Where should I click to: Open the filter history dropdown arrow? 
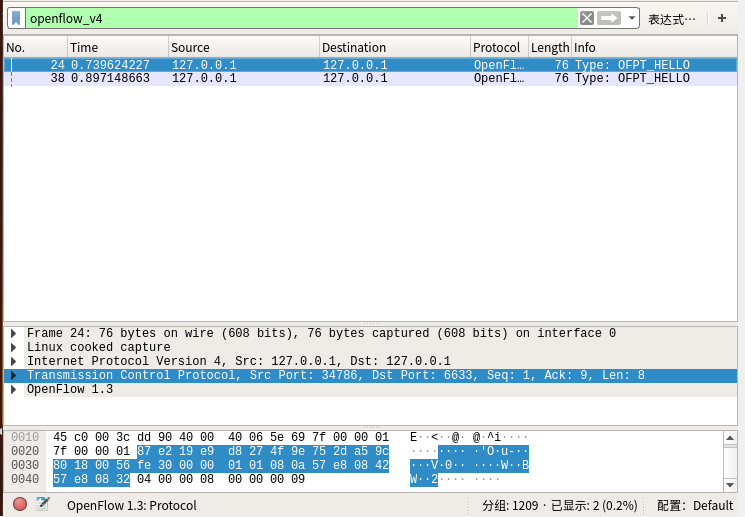[x=631, y=19]
